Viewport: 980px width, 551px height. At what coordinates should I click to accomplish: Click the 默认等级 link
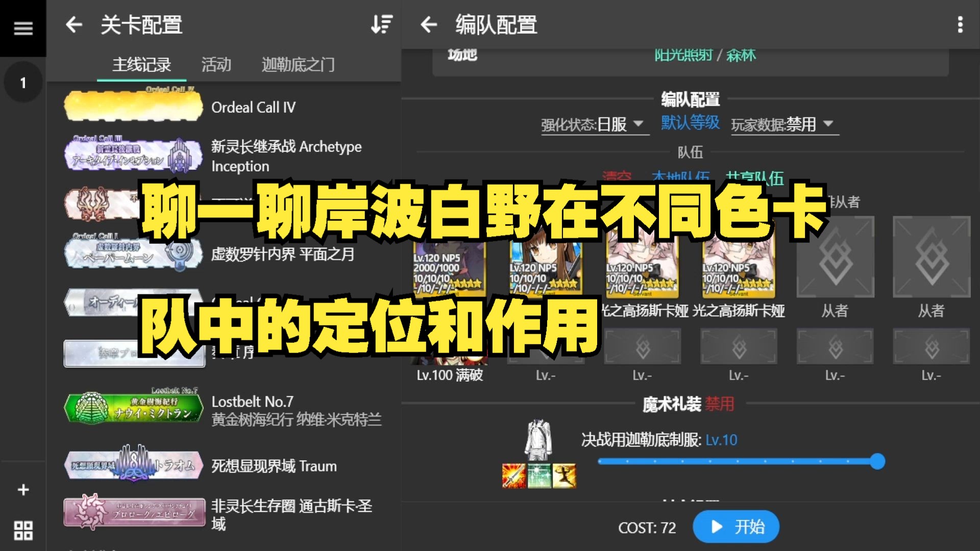click(x=690, y=122)
